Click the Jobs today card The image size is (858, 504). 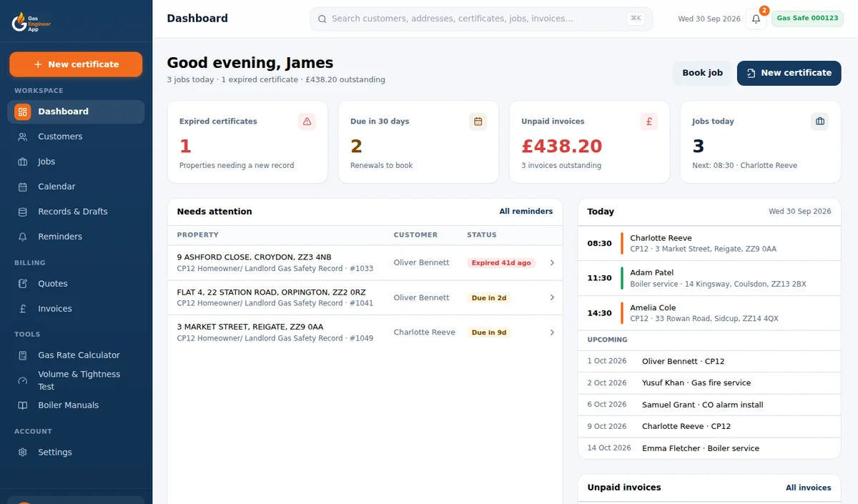point(760,142)
